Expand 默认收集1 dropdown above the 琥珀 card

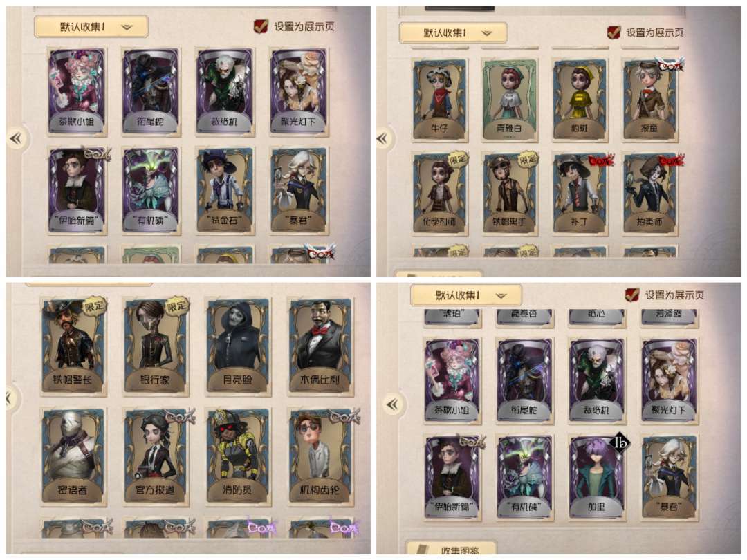click(x=466, y=296)
